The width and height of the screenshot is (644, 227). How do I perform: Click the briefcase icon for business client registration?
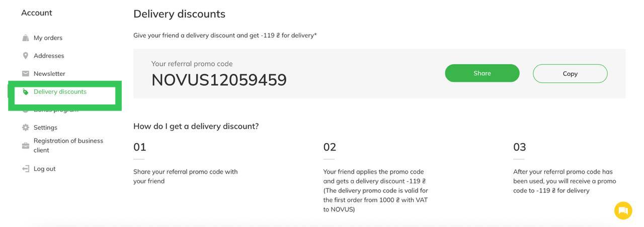[26, 146]
